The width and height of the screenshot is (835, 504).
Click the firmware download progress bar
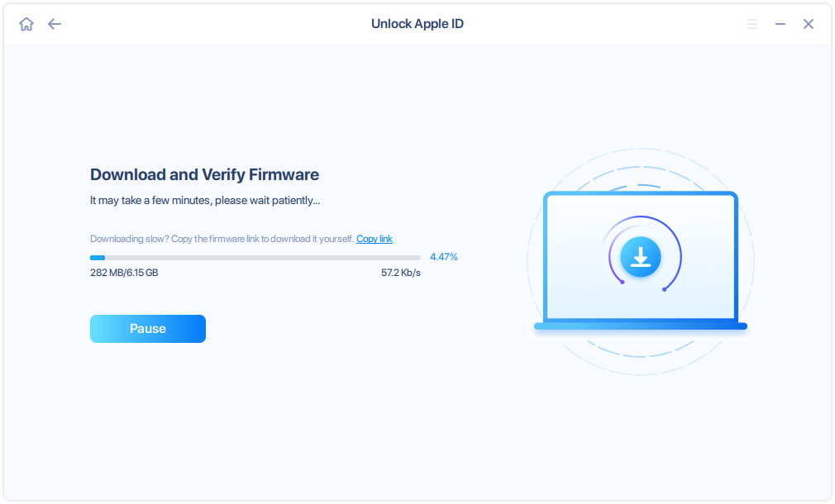pos(255,258)
